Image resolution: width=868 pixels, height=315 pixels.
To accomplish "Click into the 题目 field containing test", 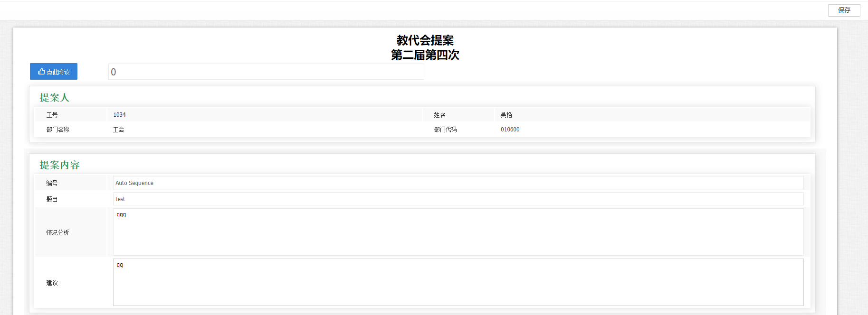I will pyautogui.click(x=458, y=199).
